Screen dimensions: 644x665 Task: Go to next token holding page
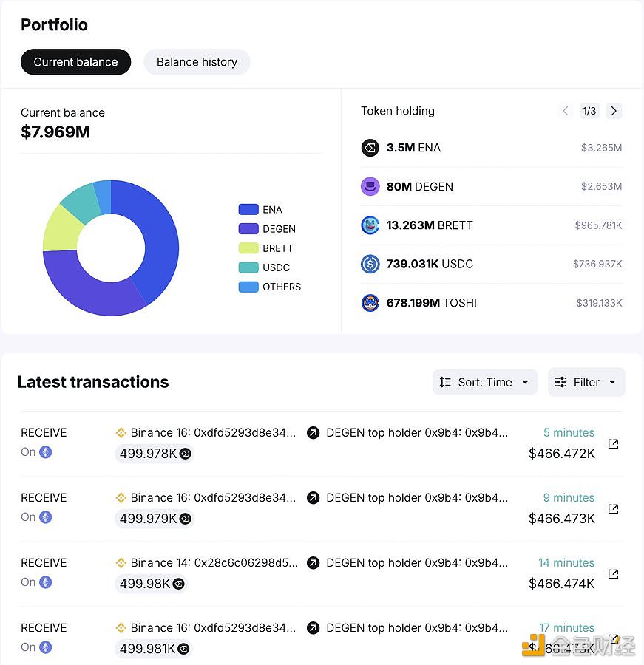tap(614, 111)
